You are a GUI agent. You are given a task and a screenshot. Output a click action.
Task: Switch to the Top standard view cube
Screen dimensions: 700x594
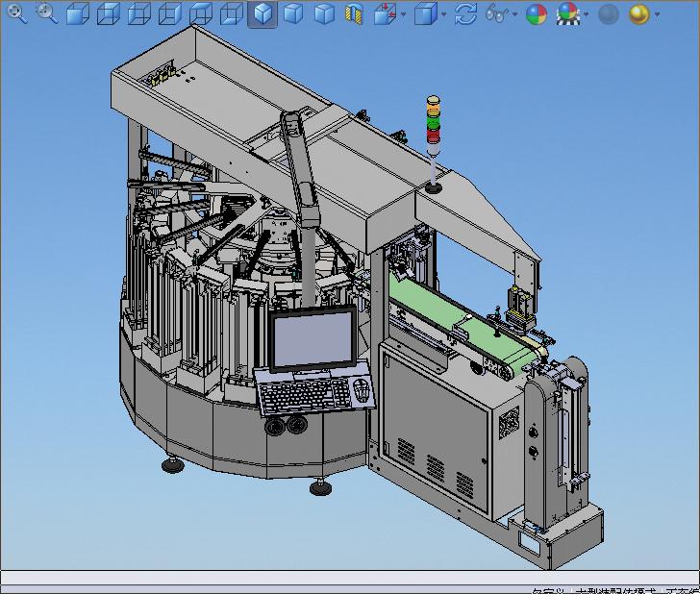pos(201,13)
